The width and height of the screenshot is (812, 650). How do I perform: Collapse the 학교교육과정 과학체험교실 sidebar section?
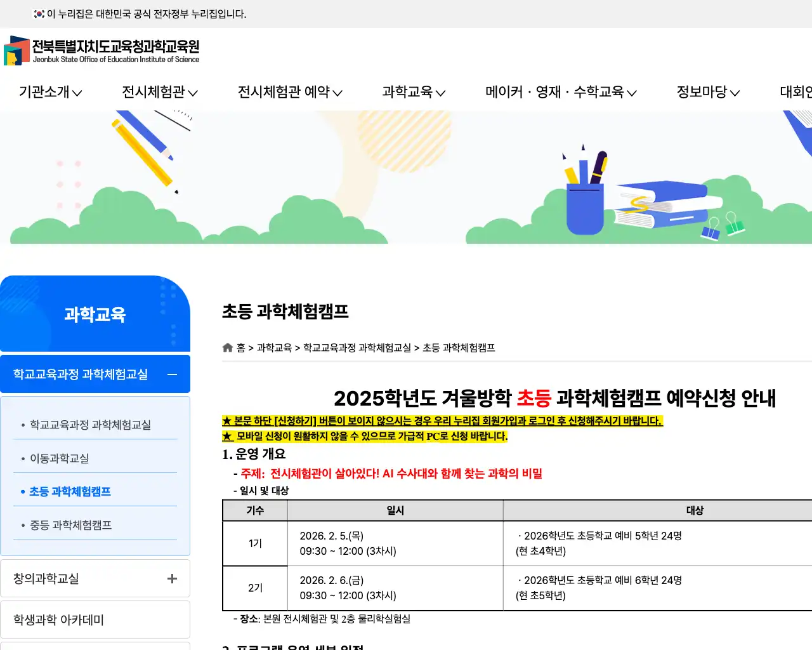[171, 374]
